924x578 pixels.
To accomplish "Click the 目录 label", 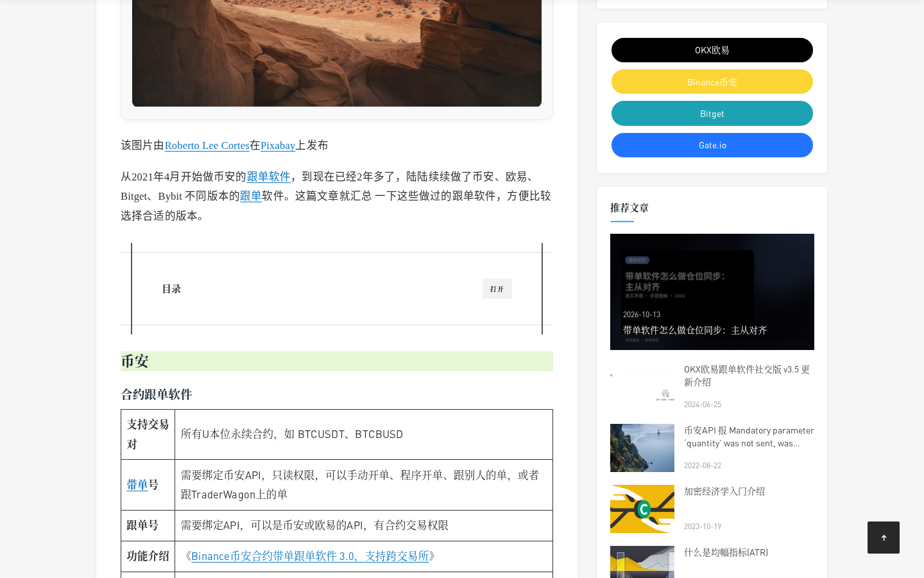I will (x=171, y=289).
